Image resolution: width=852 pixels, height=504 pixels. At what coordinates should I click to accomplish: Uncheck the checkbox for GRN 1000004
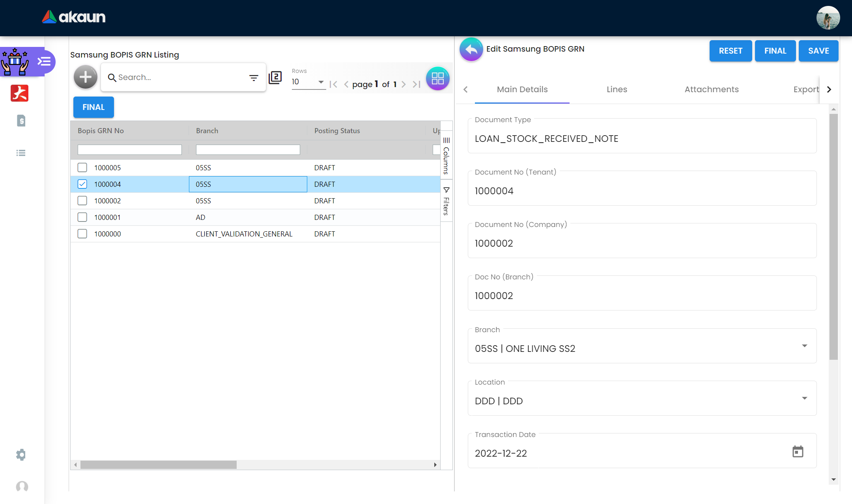(x=82, y=184)
